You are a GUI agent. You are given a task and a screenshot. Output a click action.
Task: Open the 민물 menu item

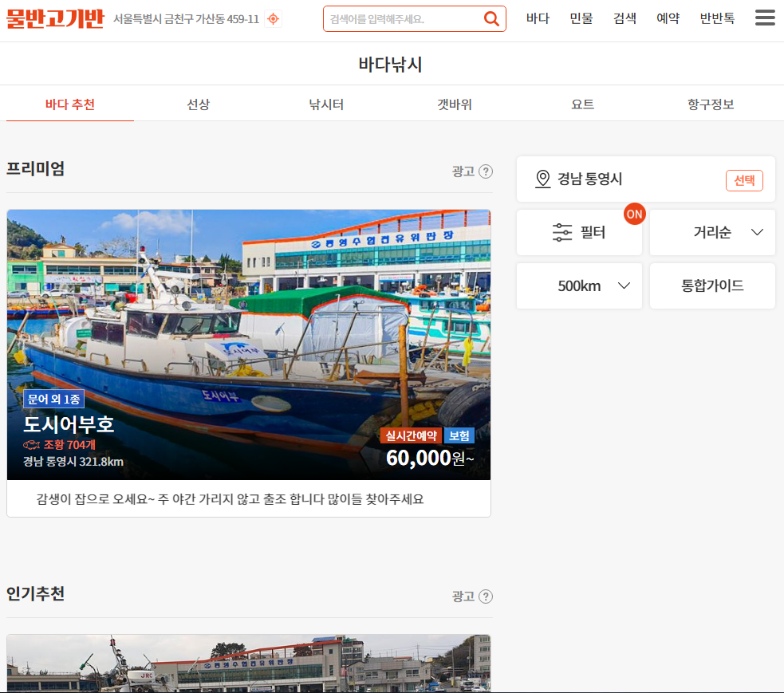pos(581,18)
